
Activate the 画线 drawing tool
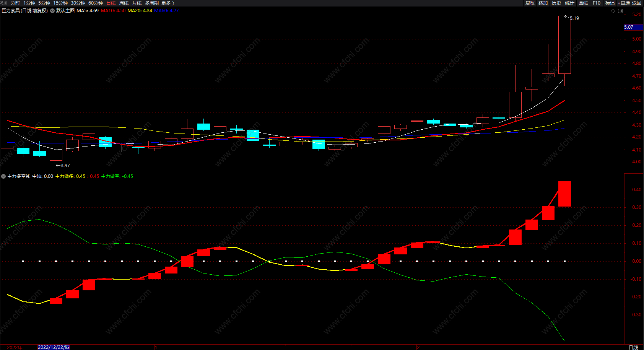(583, 3)
